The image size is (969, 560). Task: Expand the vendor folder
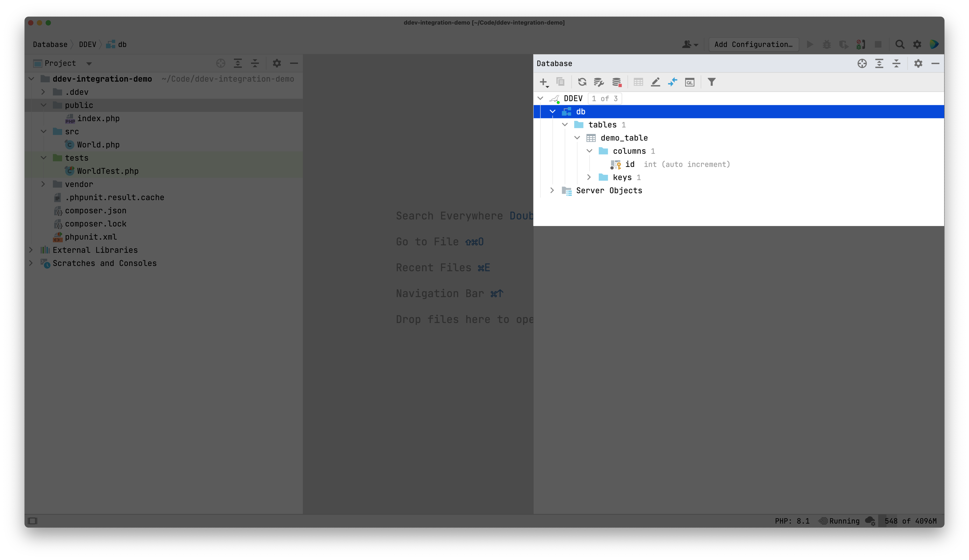[x=43, y=184]
